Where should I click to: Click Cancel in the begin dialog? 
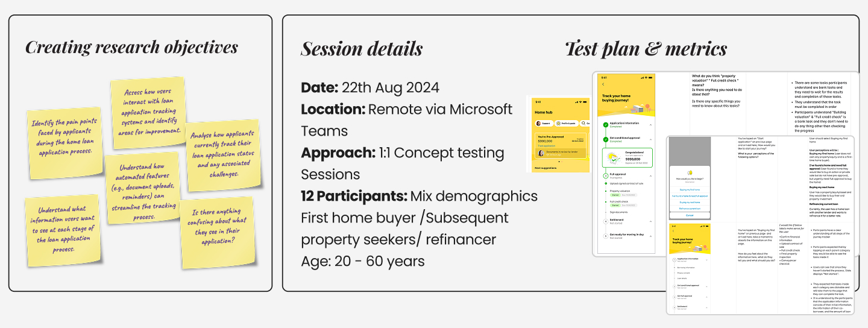pos(690,215)
